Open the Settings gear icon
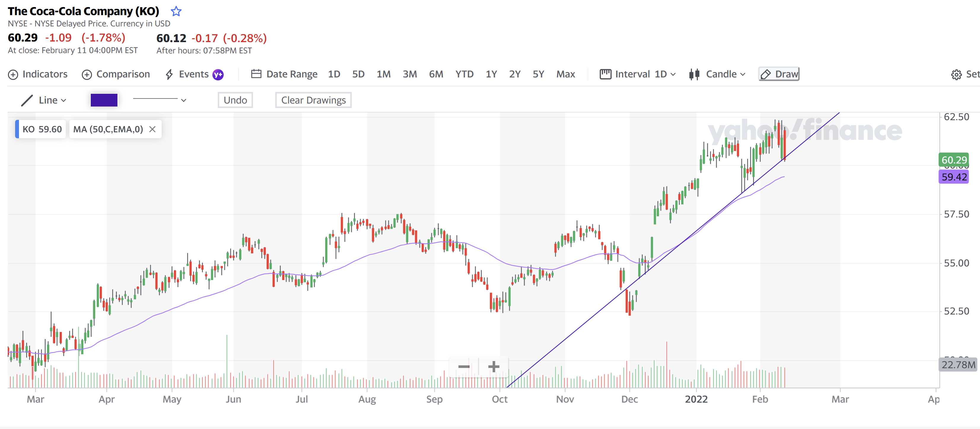Screen dimensions: 980x429 pos(956,74)
